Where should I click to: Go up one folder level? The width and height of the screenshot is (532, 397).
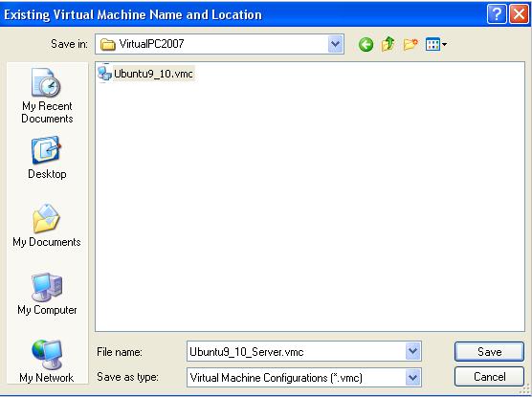tap(388, 44)
